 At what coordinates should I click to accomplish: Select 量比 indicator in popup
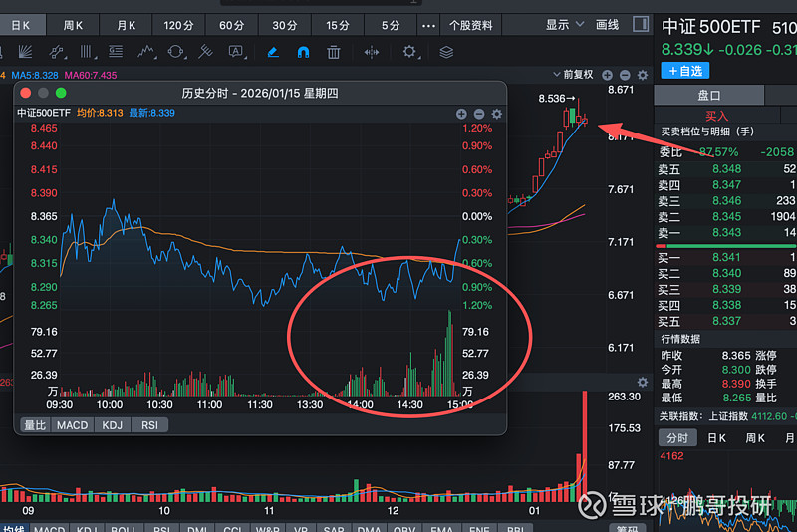tap(35, 425)
